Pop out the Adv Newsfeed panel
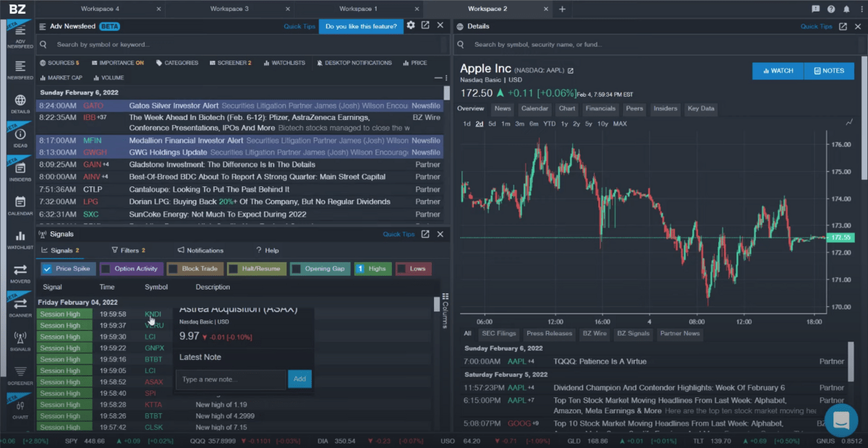 point(425,26)
